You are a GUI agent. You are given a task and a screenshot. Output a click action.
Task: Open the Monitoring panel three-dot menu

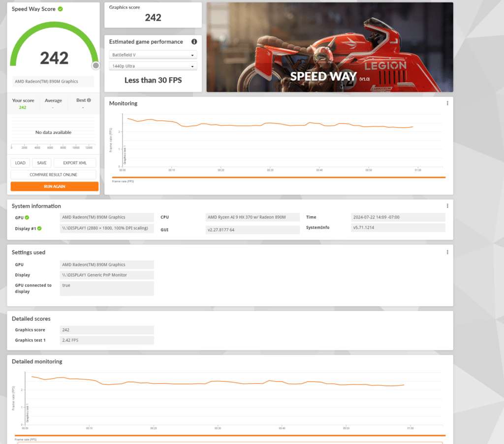pyautogui.click(x=447, y=103)
